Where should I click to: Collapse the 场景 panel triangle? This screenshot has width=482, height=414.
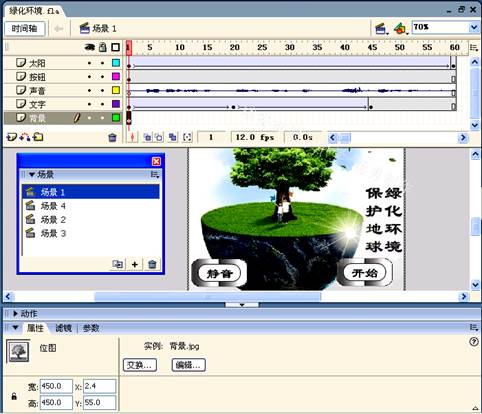tap(32, 174)
